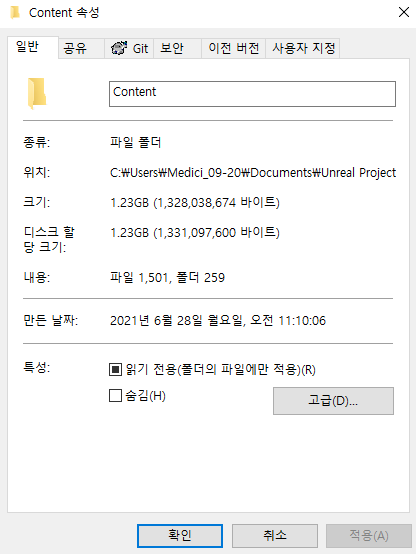Click the 만든 날짜 date text
The width and height of the screenshot is (416, 554).
[x=218, y=321]
